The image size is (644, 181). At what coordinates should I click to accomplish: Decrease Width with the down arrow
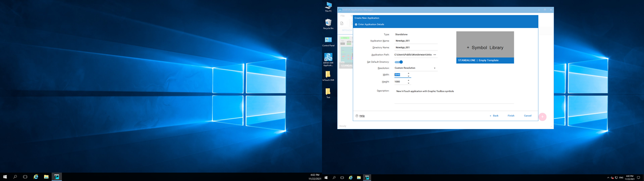click(x=409, y=76)
